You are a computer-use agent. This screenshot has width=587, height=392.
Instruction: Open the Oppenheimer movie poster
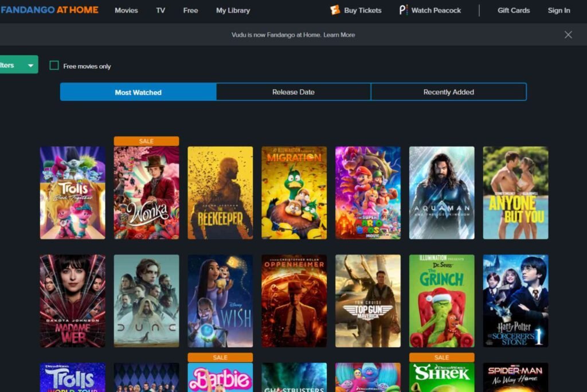(x=293, y=301)
